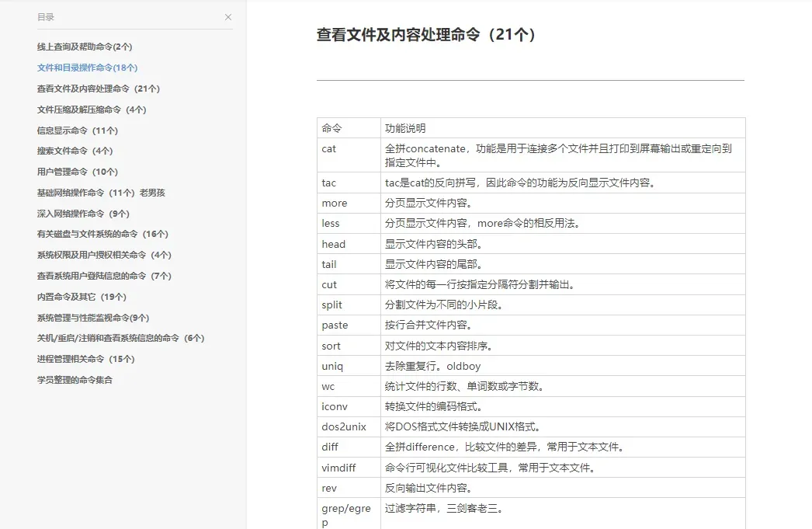Select the rev command cell
This screenshot has height=529, width=812.
point(349,488)
